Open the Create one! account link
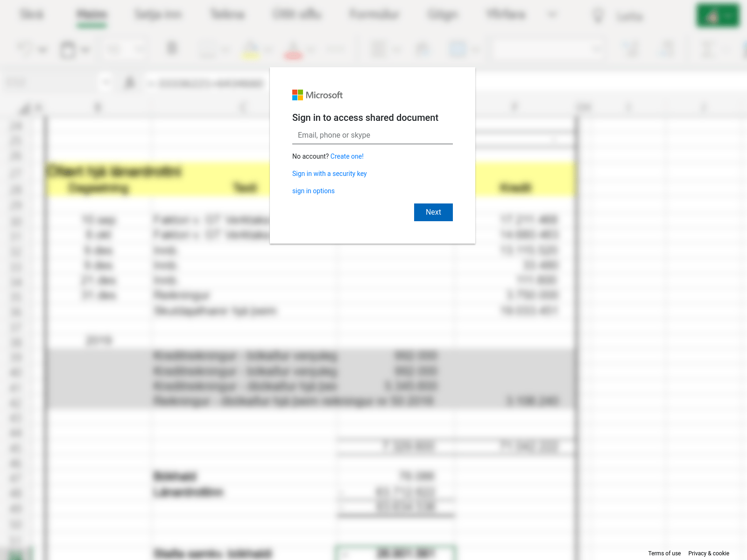 pos(347,156)
